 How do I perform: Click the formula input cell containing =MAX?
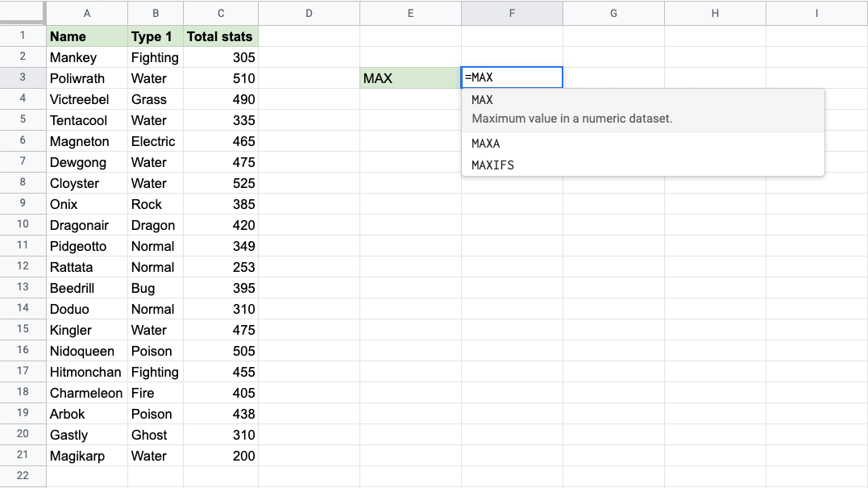(512, 78)
